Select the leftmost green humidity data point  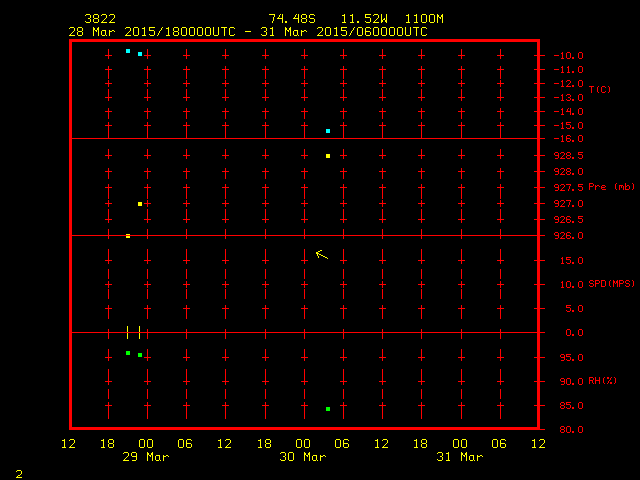[128, 353]
